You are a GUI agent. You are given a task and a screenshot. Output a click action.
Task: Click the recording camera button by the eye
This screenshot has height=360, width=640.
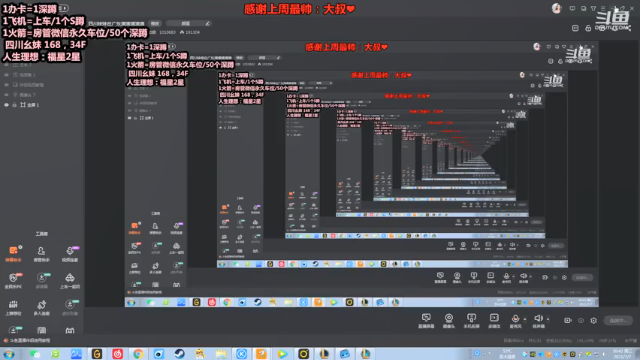[x=567, y=320]
